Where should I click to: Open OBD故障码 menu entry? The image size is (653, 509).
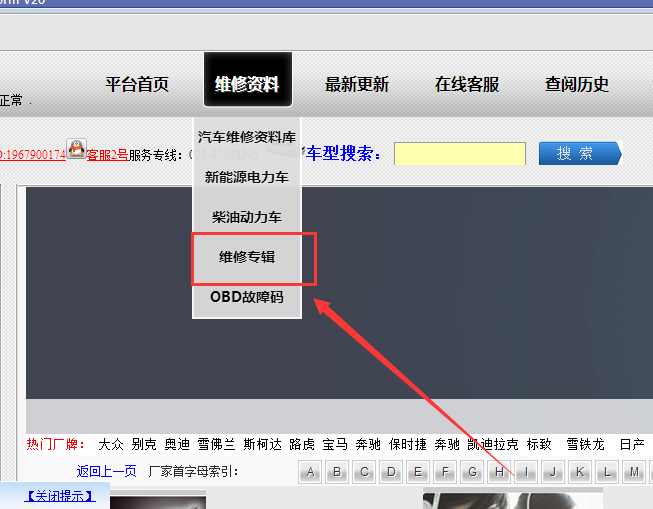[x=247, y=297]
